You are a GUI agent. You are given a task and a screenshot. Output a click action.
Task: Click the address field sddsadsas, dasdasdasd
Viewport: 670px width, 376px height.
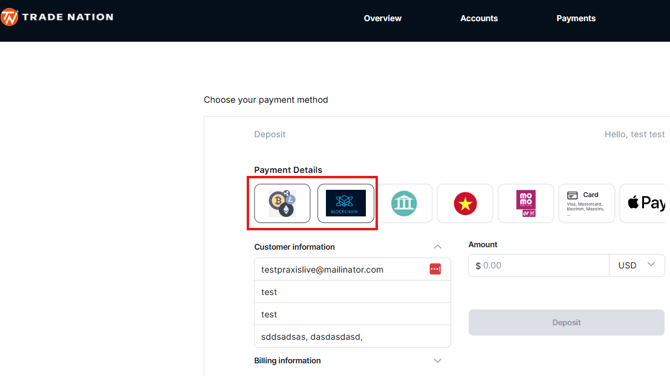pos(352,336)
